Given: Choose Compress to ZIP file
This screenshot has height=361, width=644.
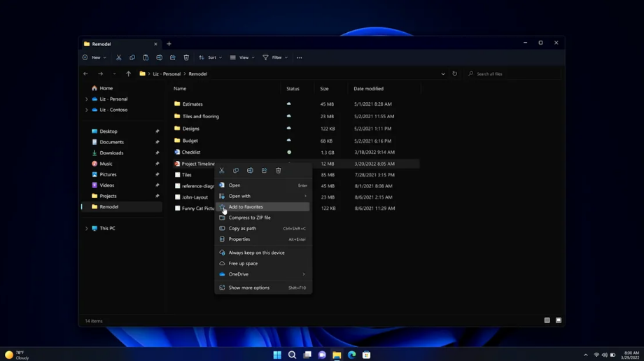Looking at the screenshot, I should pos(249,218).
